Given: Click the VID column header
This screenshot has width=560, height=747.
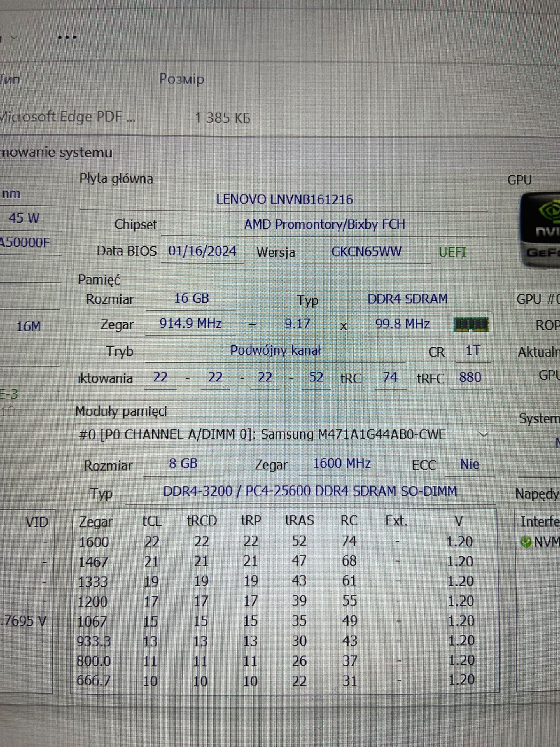Looking at the screenshot, I should pos(37,522).
